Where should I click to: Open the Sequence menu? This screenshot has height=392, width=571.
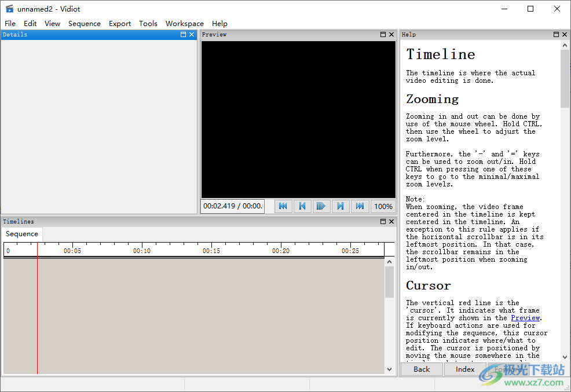85,23
